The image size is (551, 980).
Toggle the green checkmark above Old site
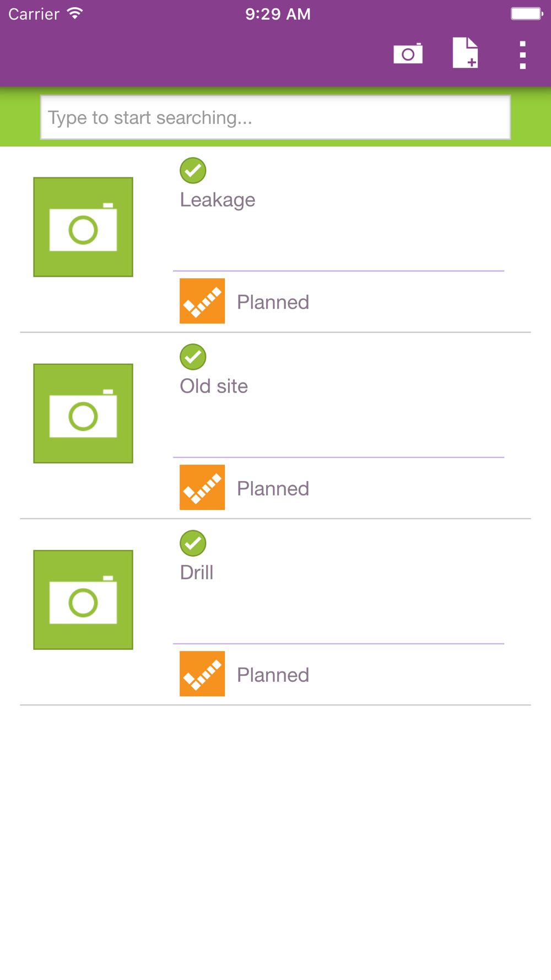click(x=193, y=357)
